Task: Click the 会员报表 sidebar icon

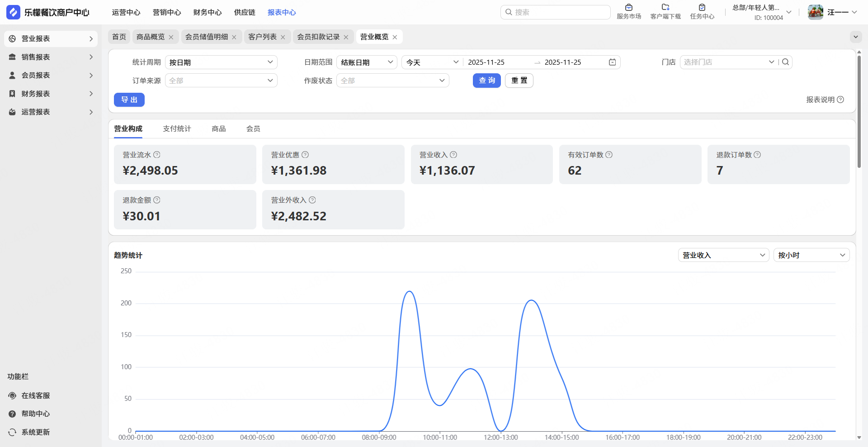Action: coord(12,75)
